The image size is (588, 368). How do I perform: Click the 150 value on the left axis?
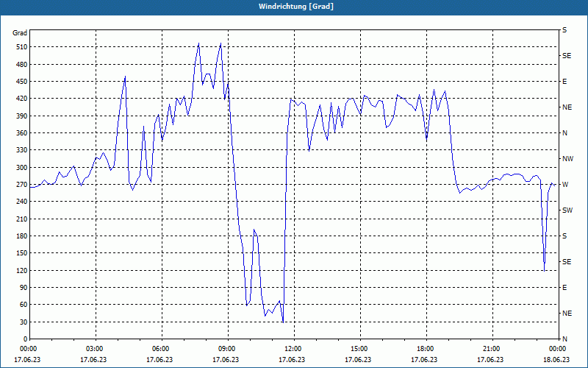pos(22,253)
